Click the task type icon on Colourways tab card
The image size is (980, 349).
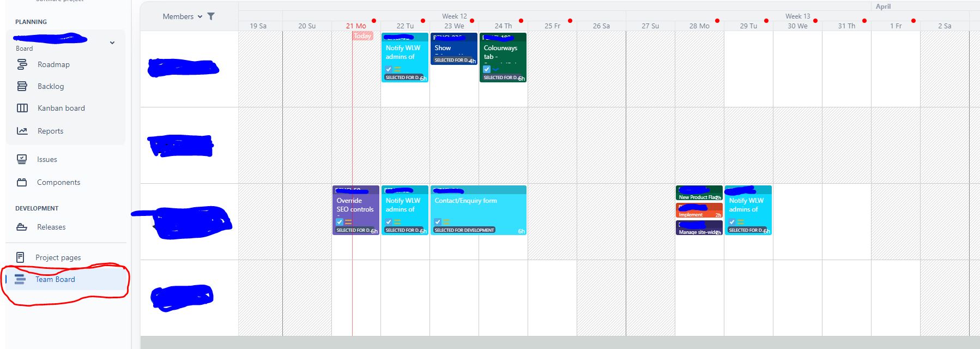(487, 69)
